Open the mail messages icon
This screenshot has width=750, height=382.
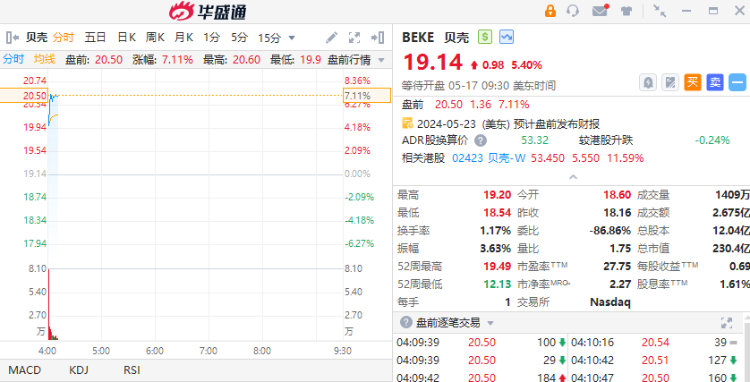point(600,11)
